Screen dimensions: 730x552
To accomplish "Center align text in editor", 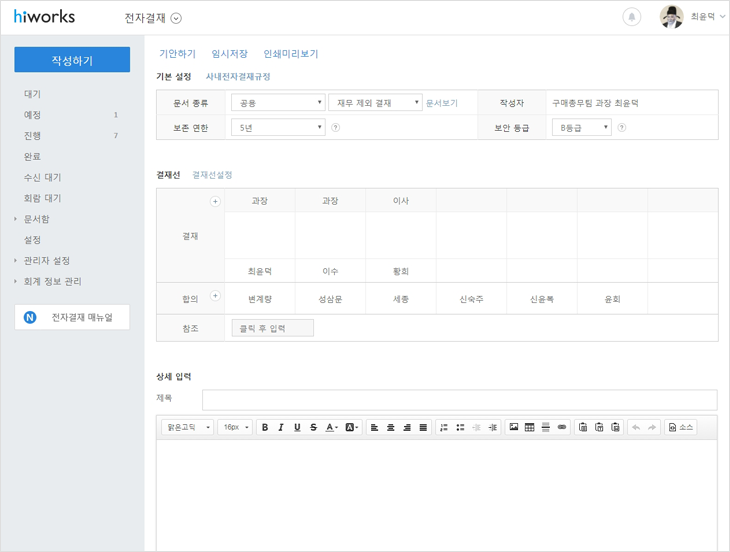I will [x=391, y=427].
